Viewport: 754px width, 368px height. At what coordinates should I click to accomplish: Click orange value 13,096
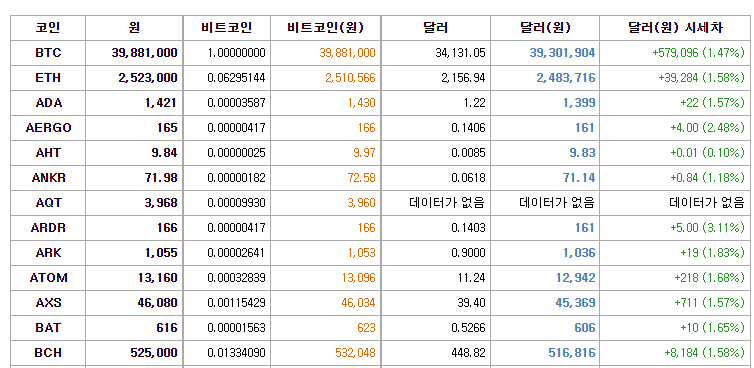[358, 278]
